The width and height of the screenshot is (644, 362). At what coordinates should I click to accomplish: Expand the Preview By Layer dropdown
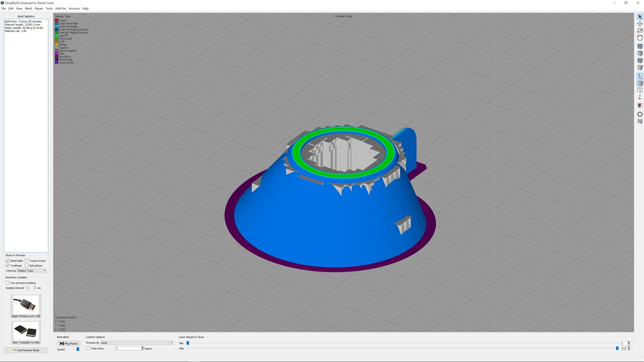(x=136, y=342)
